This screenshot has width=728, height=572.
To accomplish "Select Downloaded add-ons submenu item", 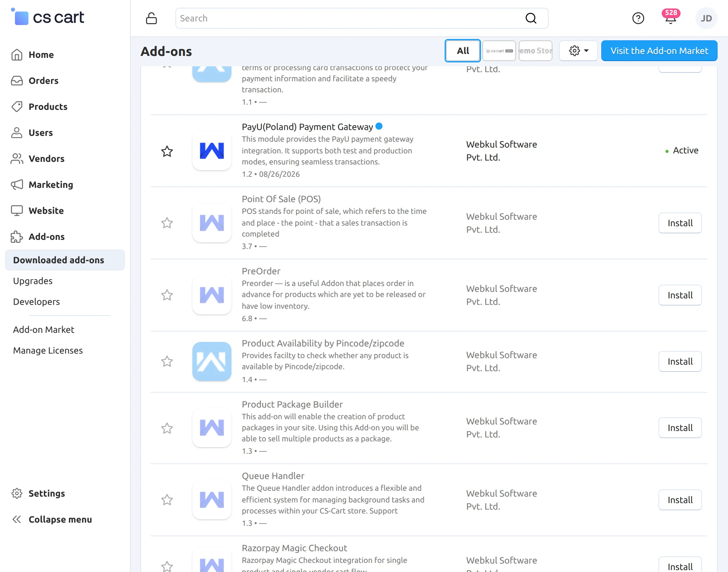I will coord(65,260).
